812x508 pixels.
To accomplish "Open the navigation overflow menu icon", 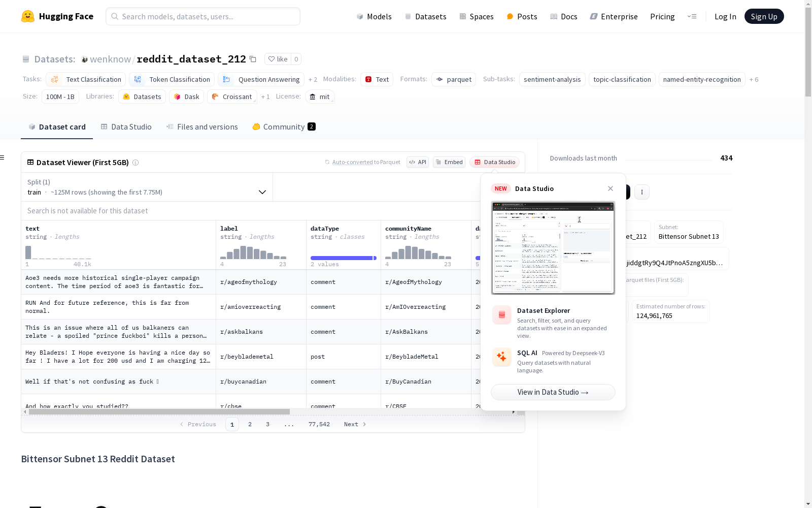I will 692,16.
